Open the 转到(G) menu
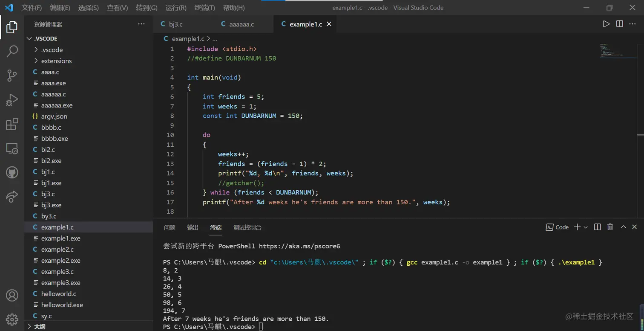Screen dimensions: 644x331 [147, 8]
